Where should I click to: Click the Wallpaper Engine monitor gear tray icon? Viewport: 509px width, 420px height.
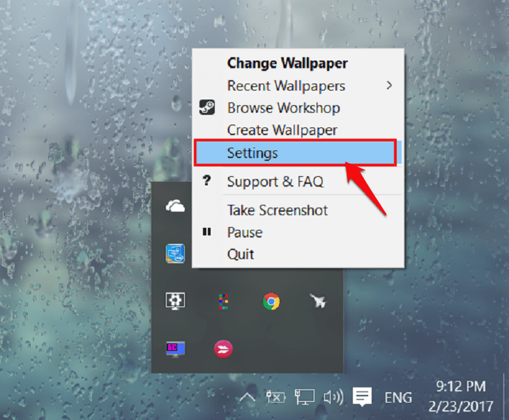(x=175, y=301)
